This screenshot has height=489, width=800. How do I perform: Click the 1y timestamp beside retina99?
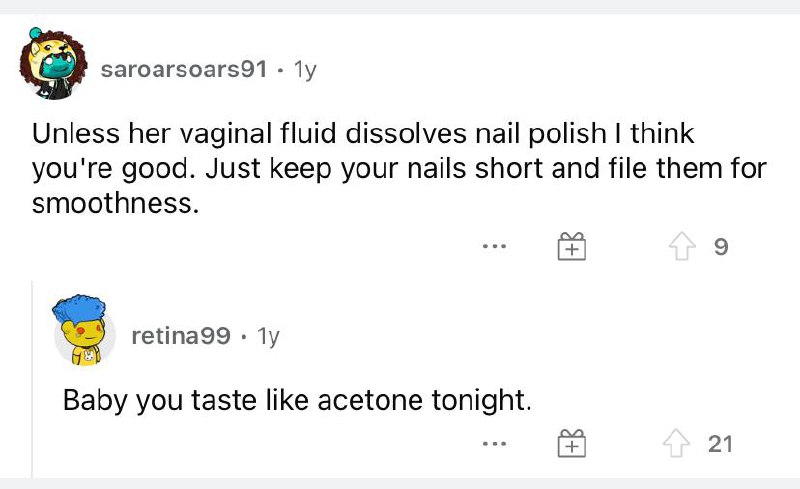[268, 336]
